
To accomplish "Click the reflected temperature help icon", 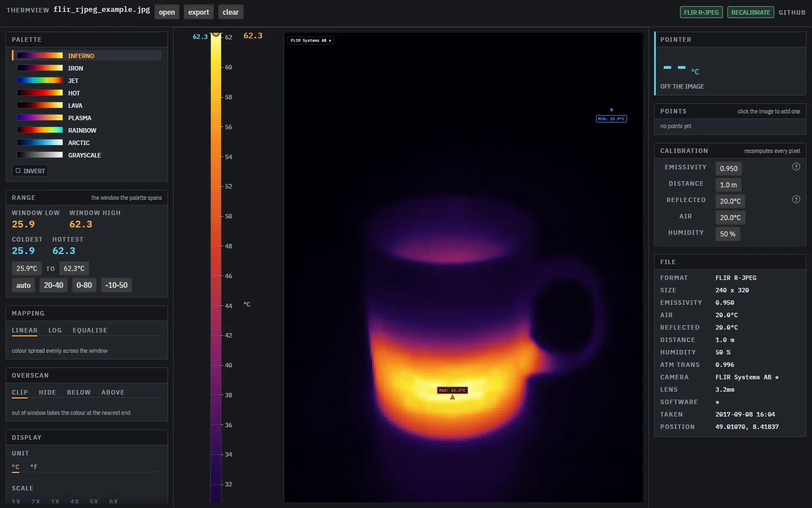I will pyautogui.click(x=796, y=199).
